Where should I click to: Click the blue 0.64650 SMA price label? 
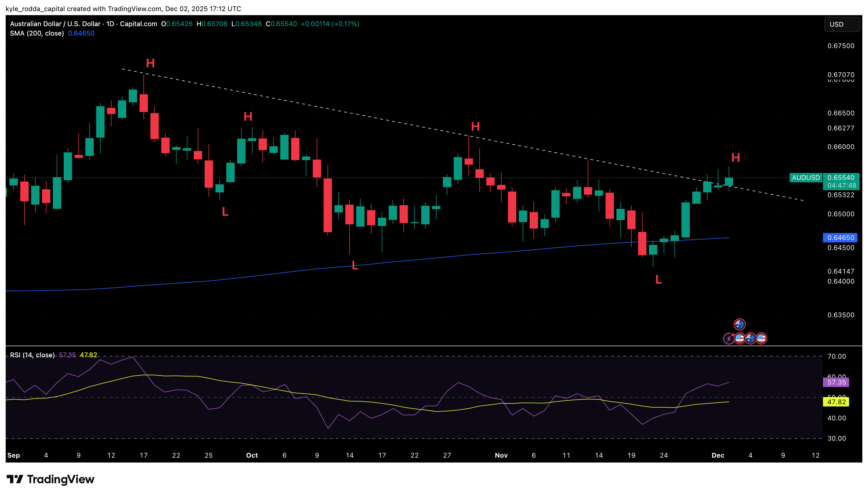(840, 237)
